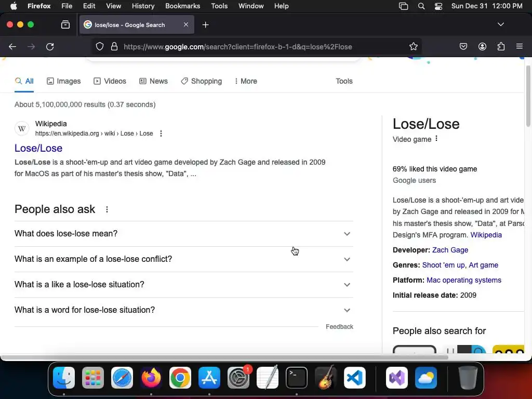Open the Save to Pocket icon
This screenshot has height=399, width=532.
463,46
